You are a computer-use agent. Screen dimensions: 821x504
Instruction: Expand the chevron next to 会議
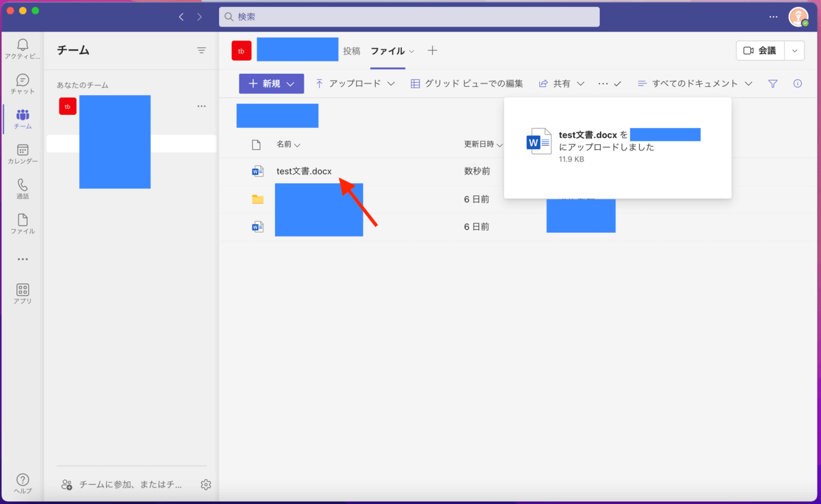tap(793, 51)
